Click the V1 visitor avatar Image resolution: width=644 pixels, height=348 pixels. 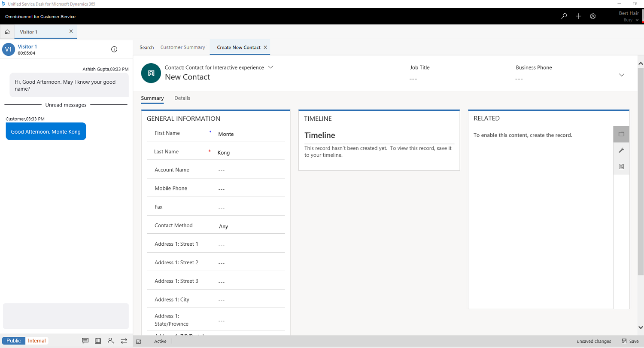[9, 49]
